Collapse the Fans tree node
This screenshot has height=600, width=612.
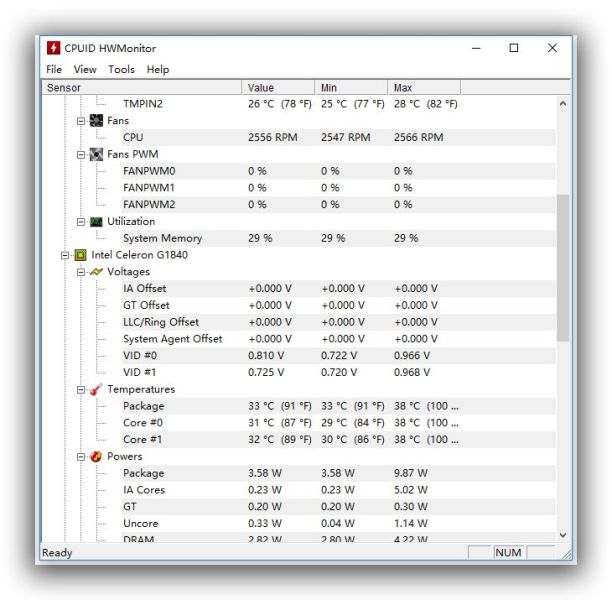click(81, 121)
